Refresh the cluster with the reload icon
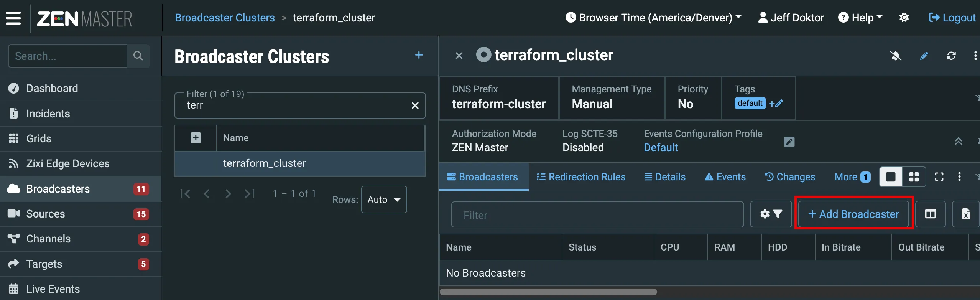This screenshot has width=980, height=300. click(951, 56)
